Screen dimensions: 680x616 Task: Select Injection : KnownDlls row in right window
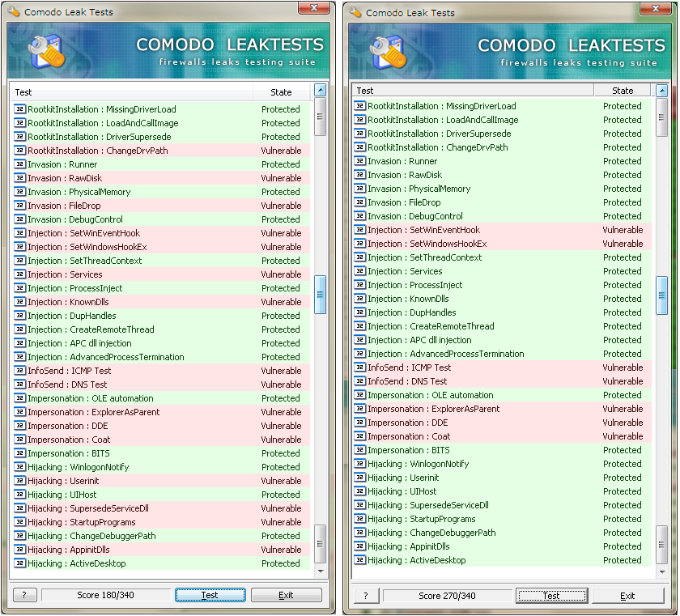[502, 298]
